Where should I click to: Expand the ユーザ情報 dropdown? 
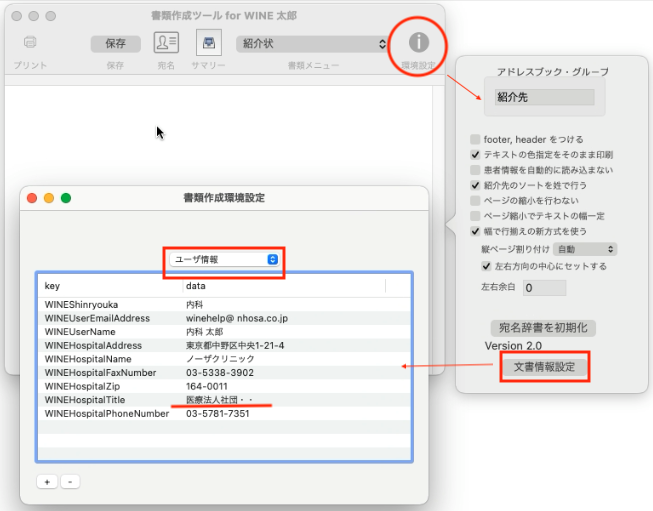point(225,259)
